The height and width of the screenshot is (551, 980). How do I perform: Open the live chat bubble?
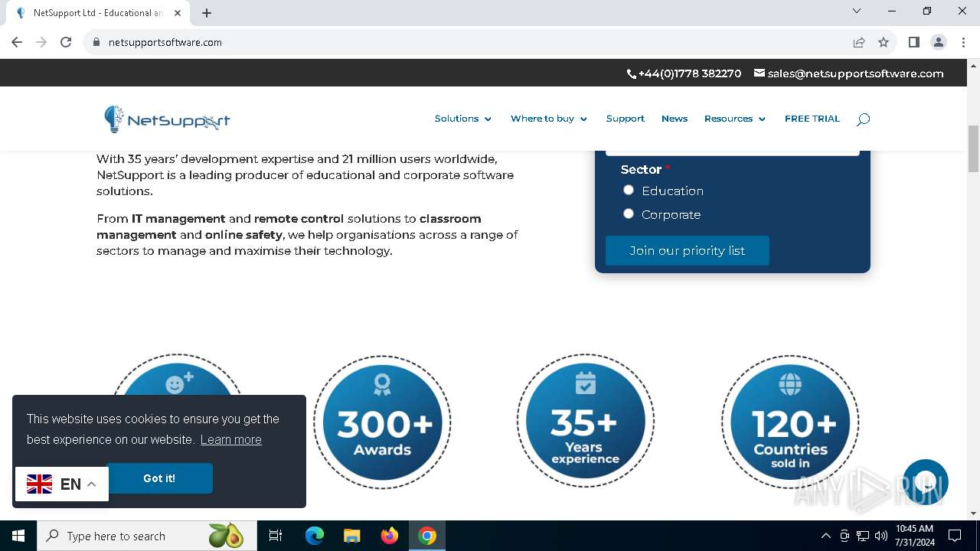tap(925, 482)
